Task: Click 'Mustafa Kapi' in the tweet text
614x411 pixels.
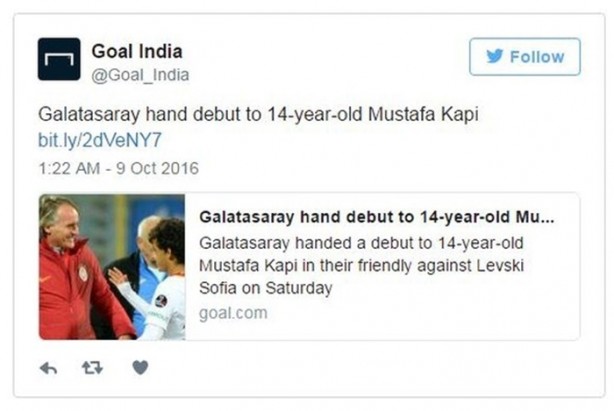Action: click(428, 114)
